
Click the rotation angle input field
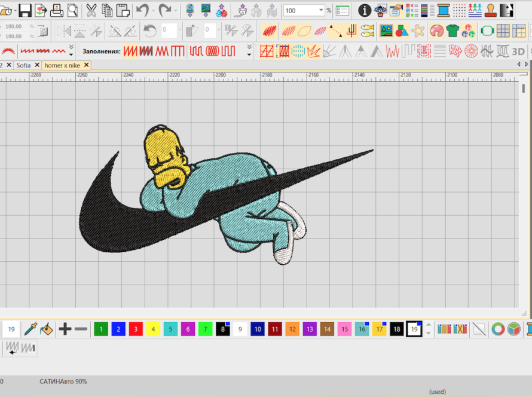click(x=169, y=30)
